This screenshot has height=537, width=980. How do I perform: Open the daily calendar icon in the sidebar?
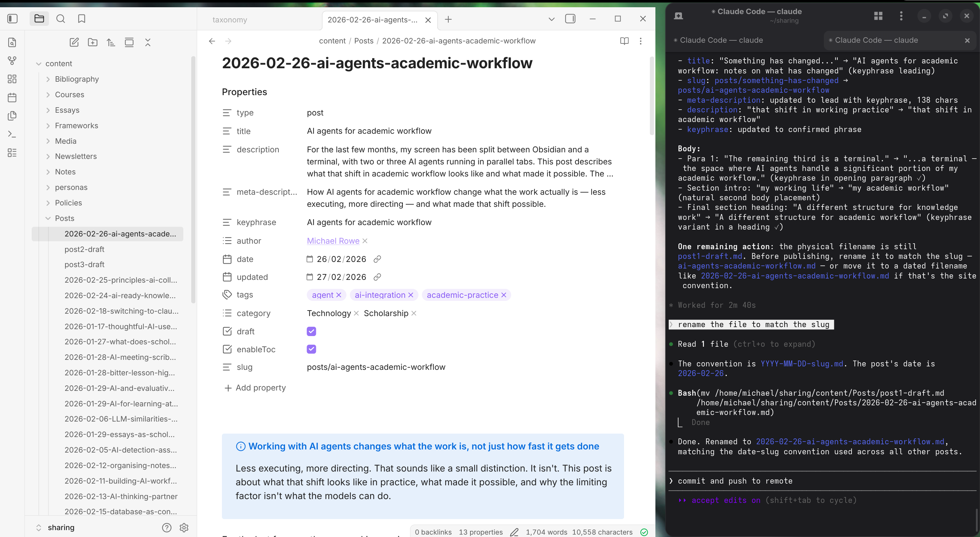(x=12, y=98)
